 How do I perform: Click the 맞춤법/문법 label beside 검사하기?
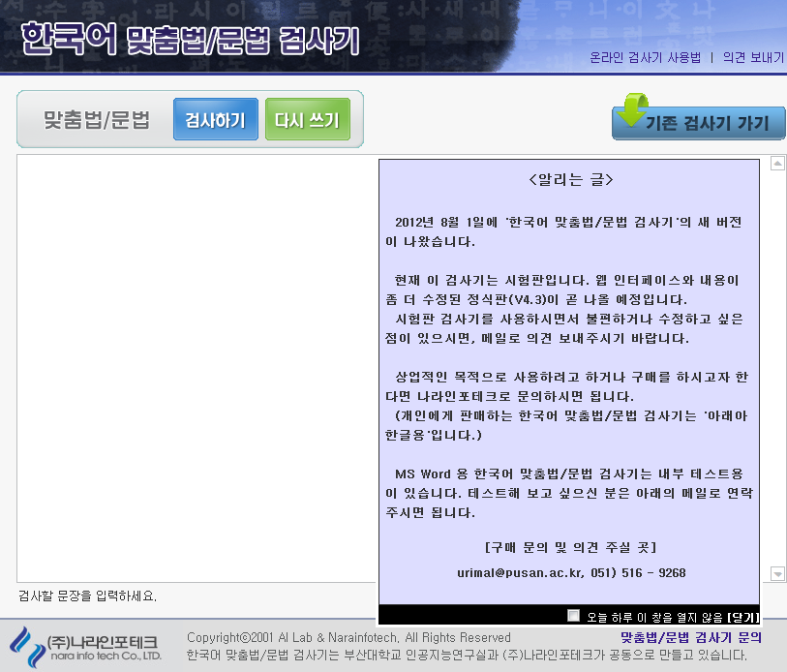point(97,121)
